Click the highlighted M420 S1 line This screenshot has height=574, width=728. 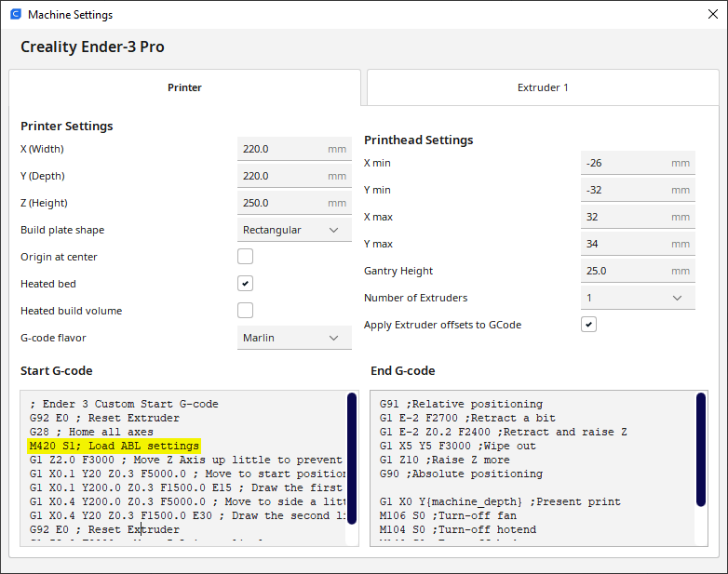point(115,446)
